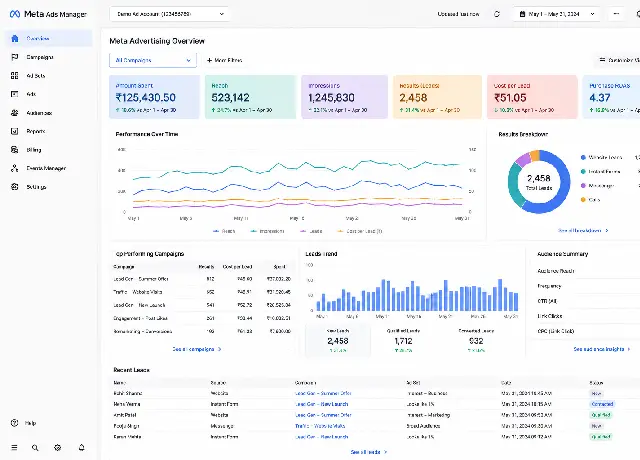Image resolution: width=640 pixels, height=460 pixels.
Task: Click 'See audience insights' link
Action: tap(602, 349)
